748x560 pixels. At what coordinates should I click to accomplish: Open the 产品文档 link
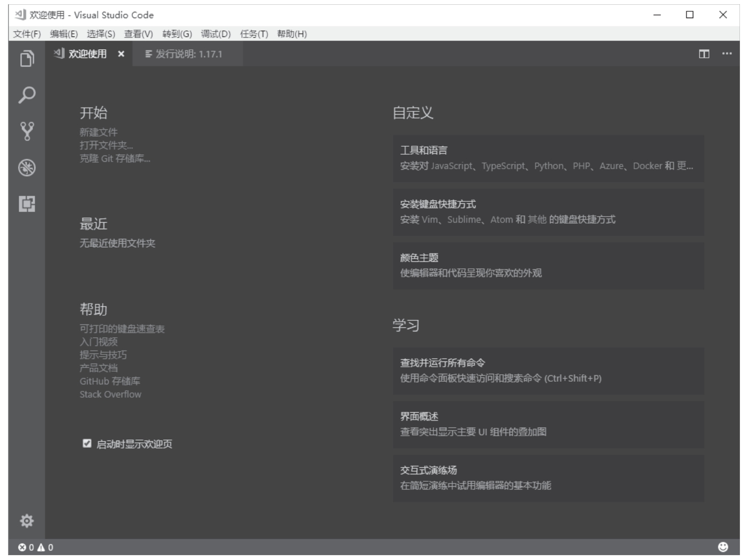pos(99,368)
